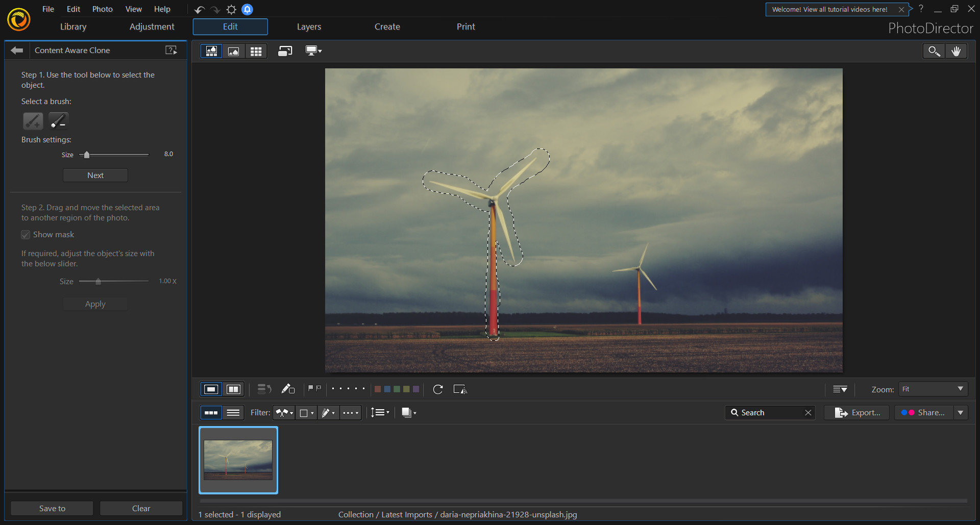Open the secondary monitor display dropdown
This screenshot has height=525, width=980.
click(313, 51)
